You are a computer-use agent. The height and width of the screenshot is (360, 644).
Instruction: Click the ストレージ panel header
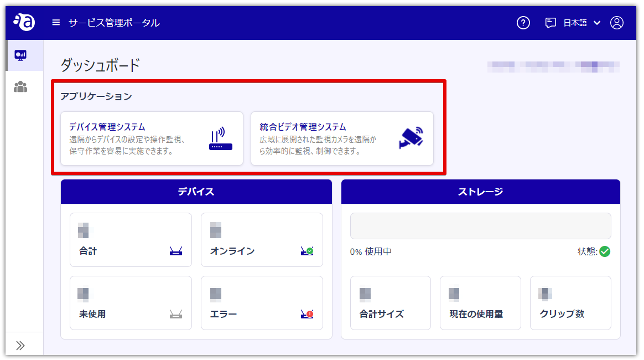click(x=481, y=192)
